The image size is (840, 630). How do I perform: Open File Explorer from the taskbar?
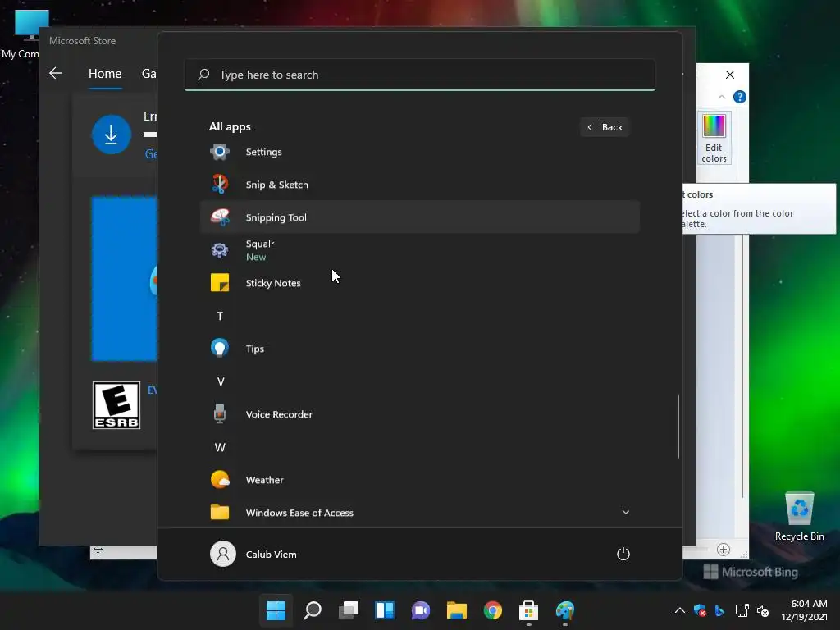pyautogui.click(x=457, y=610)
